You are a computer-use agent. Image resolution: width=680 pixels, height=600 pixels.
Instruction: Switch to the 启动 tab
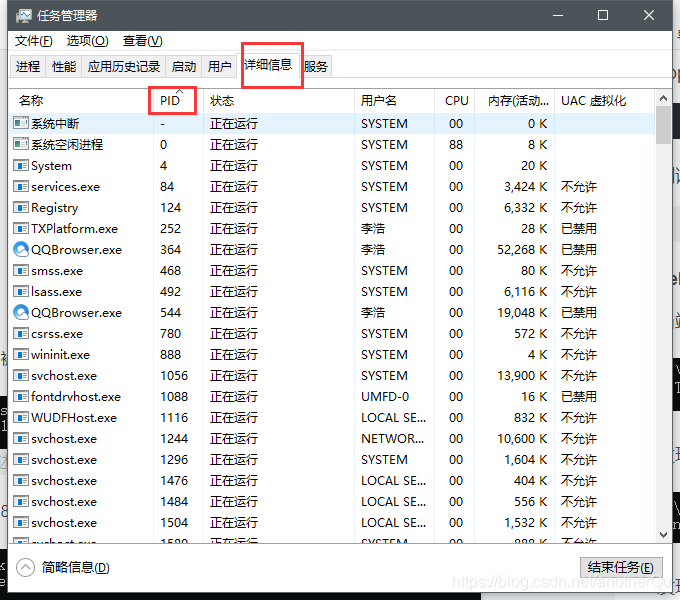(x=183, y=66)
